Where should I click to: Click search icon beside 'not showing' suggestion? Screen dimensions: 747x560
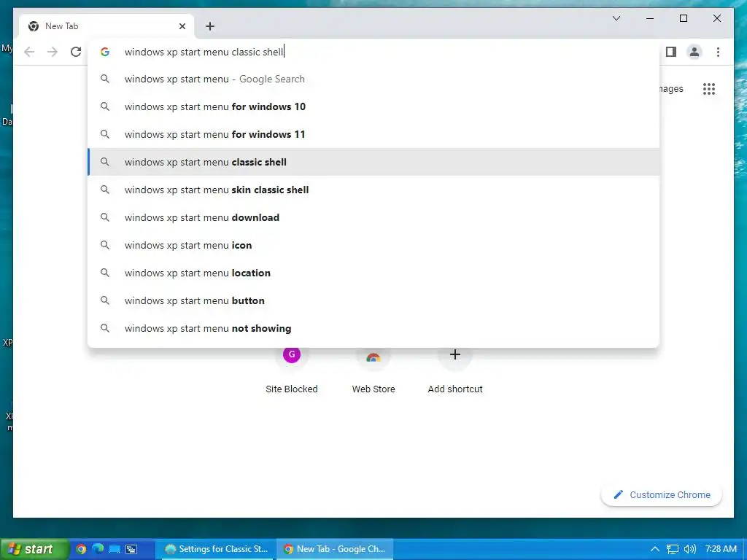coord(105,328)
